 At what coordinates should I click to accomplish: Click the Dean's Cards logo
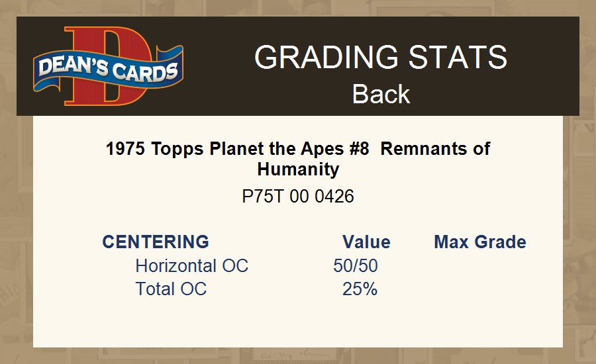109,66
